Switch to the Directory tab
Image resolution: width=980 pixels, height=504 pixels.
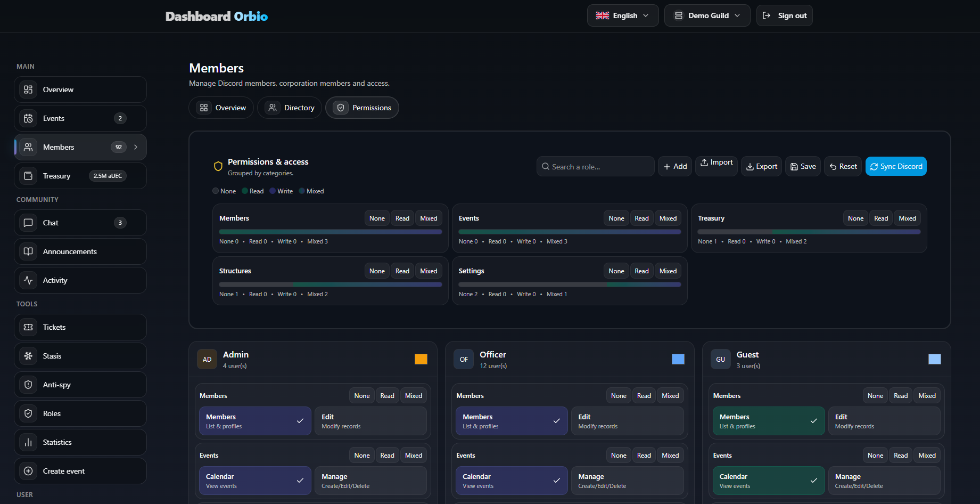290,108
